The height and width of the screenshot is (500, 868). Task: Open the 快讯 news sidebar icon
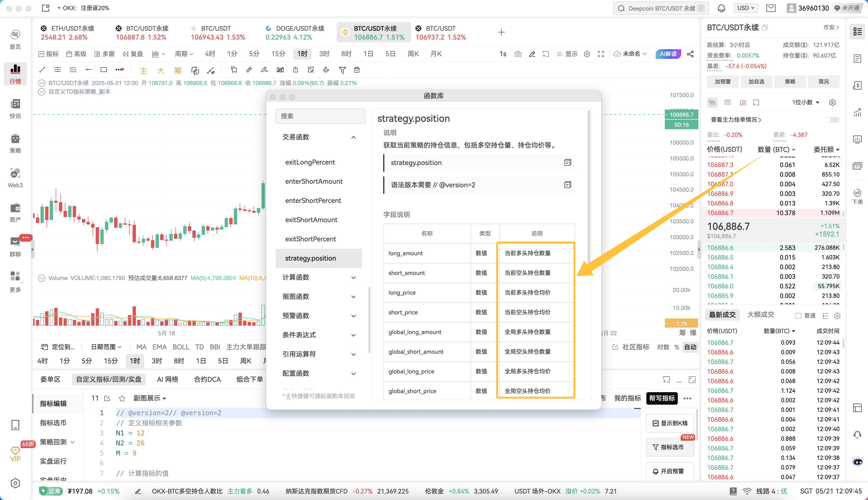15,104
